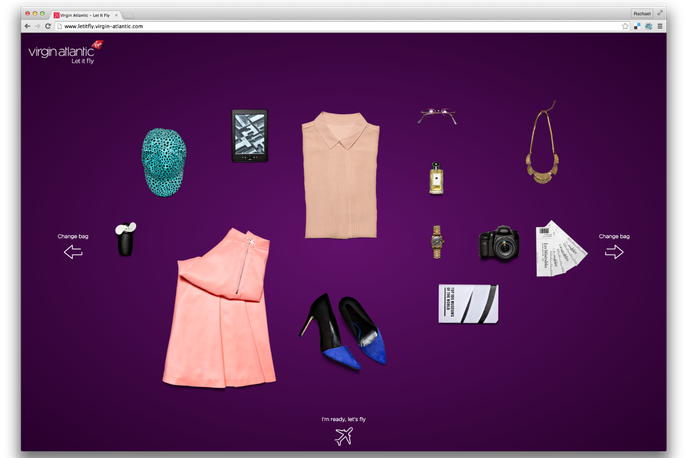Select the teal spotted cap
Image resolution: width=687 pixels, height=458 pixels.
[164, 163]
